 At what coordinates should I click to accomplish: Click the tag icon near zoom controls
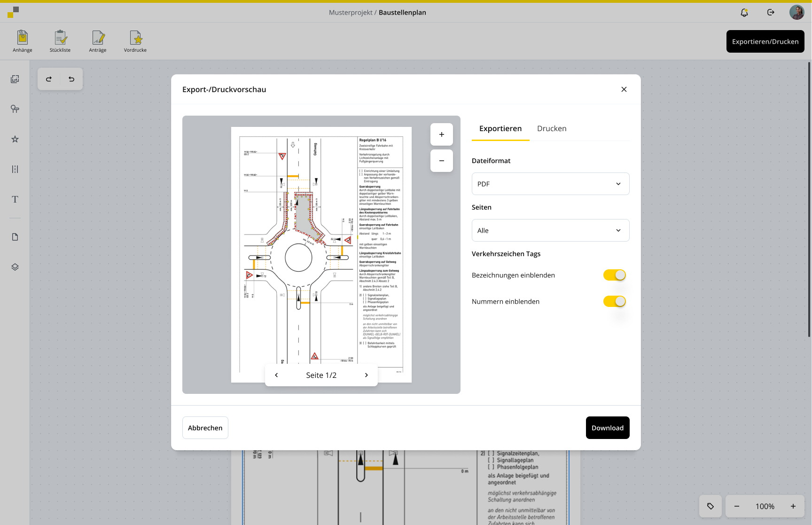point(710,506)
